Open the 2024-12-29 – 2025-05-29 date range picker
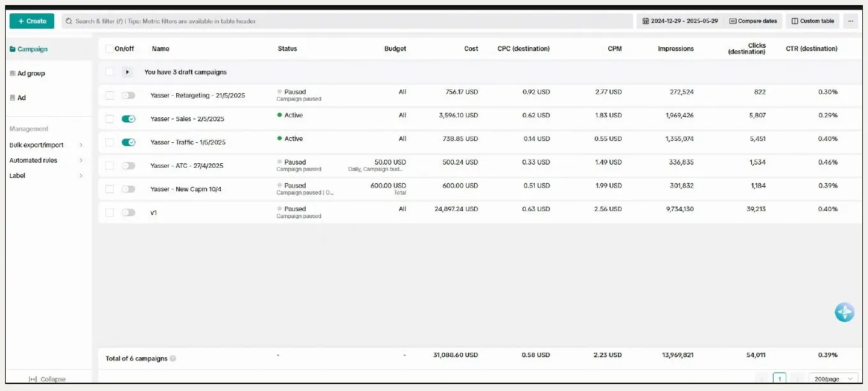Image resolution: width=868 pixels, height=391 pixels. pos(679,21)
